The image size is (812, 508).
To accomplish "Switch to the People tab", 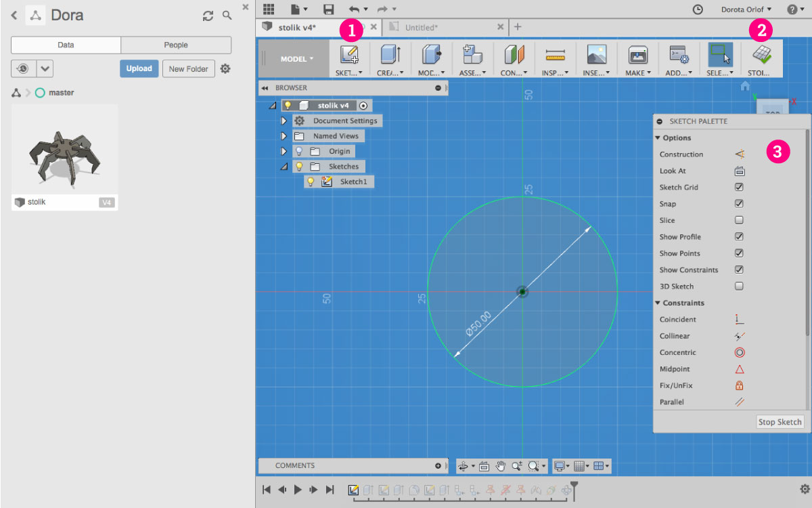I will (x=175, y=45).
